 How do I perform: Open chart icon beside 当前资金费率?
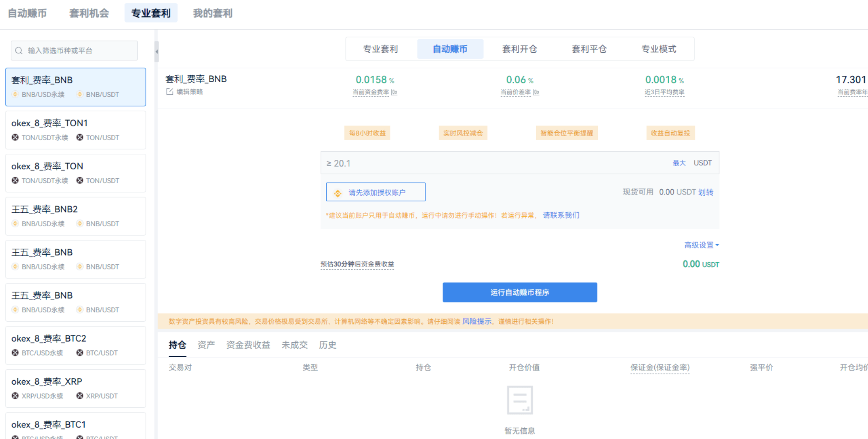(x=394, y=92)
